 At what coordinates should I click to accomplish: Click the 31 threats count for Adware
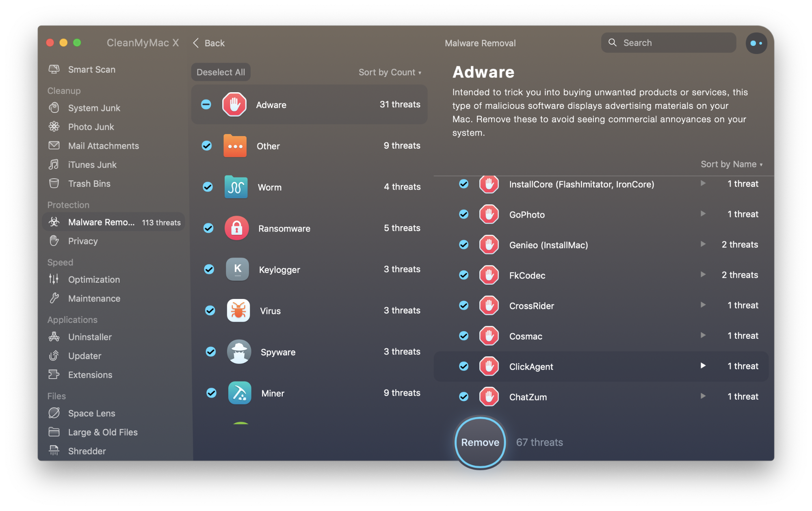pos(400,104)
